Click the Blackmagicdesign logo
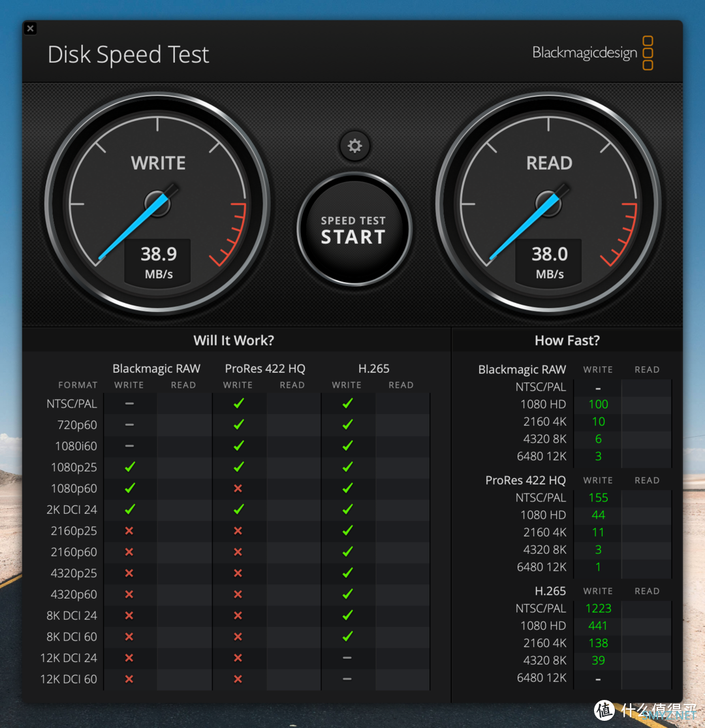 [593, 53]
